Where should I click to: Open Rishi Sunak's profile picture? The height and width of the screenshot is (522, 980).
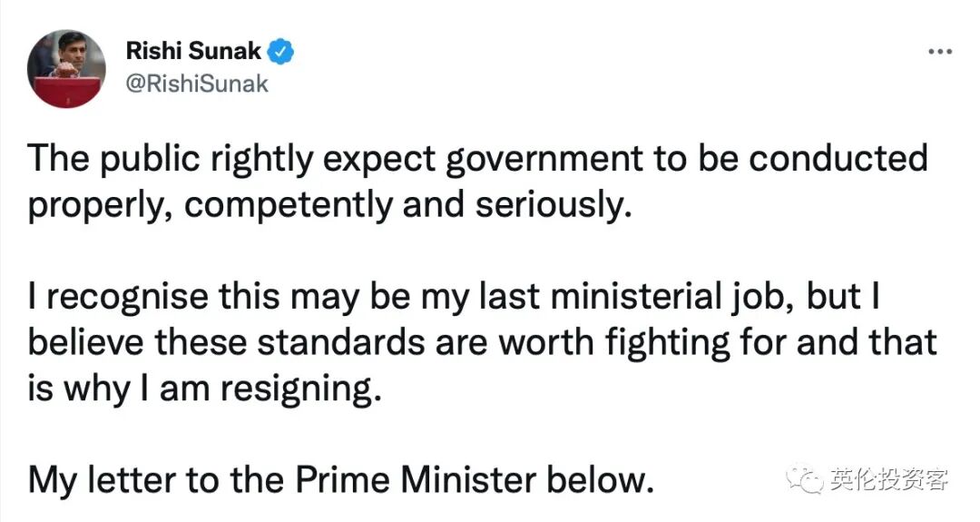point(67,68)
